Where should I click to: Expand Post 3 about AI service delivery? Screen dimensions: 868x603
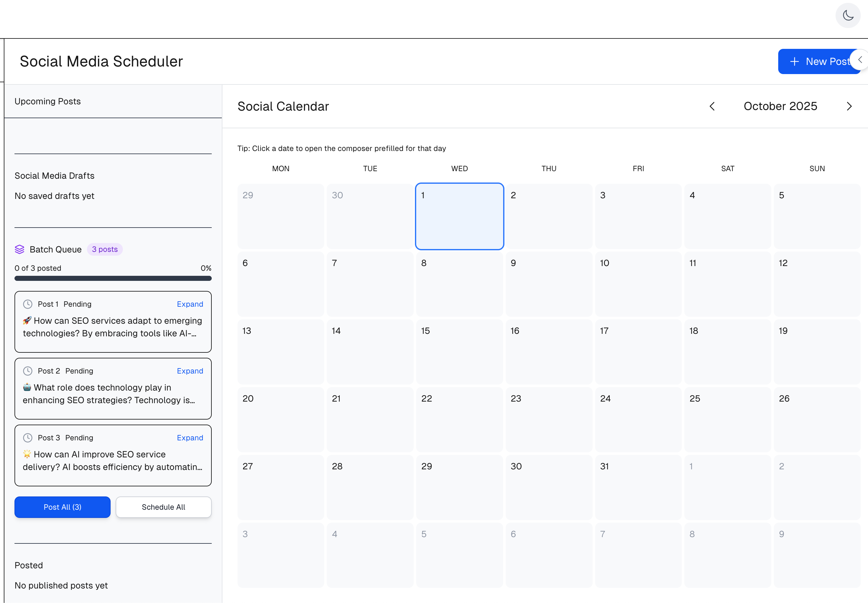tap(190, 438)
